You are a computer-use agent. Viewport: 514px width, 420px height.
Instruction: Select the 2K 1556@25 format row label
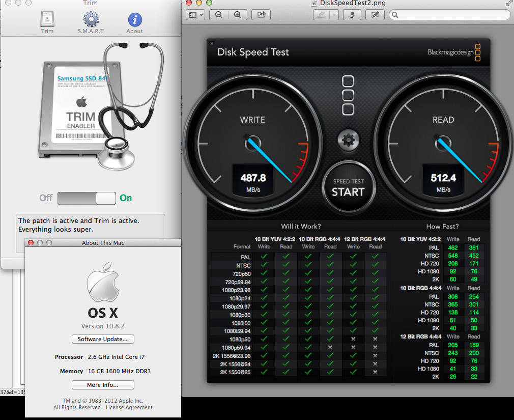point(235,372)
